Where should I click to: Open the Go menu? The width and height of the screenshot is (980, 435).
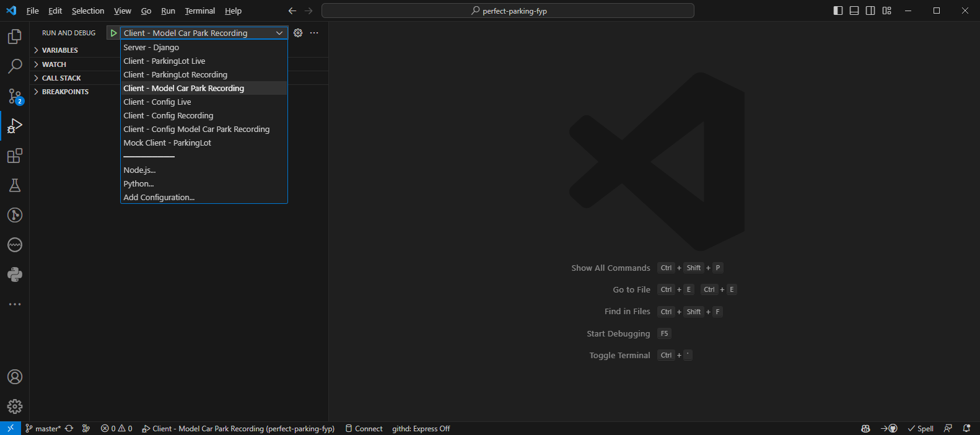146,11
